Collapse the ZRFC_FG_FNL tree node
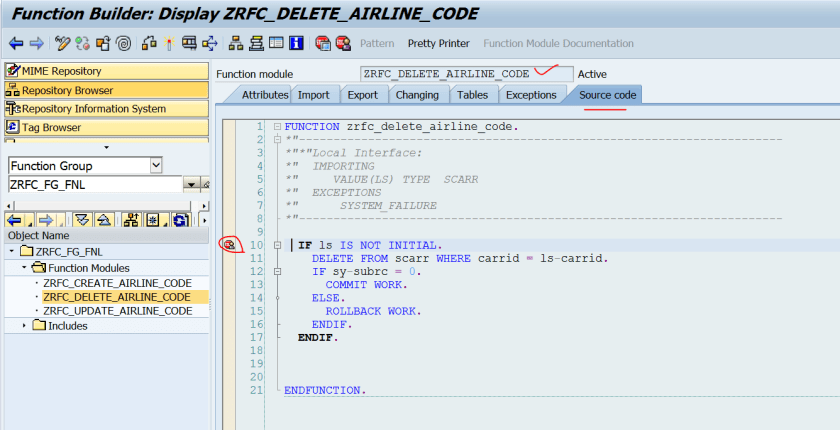 [x=12, y=252]
